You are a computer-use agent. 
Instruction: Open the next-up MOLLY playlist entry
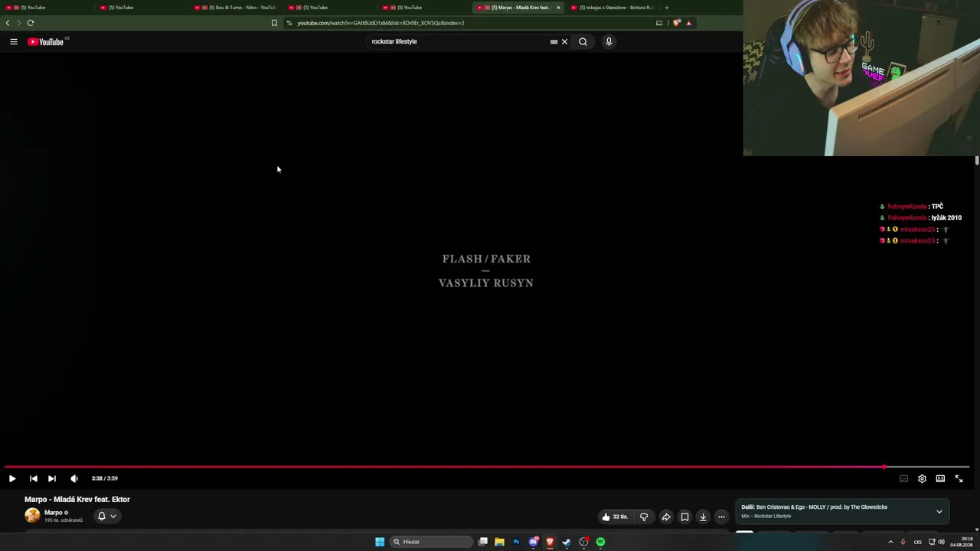point(814,507)
